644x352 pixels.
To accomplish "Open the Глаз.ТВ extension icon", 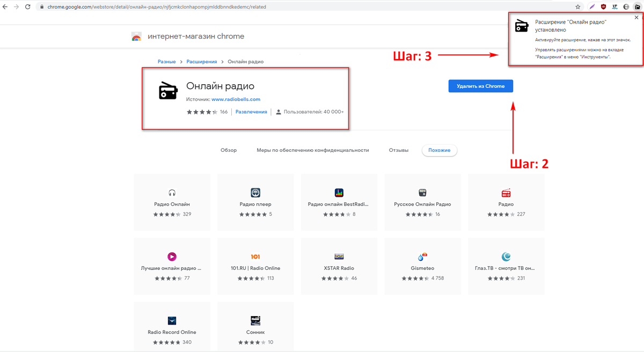I will (506, 256).
